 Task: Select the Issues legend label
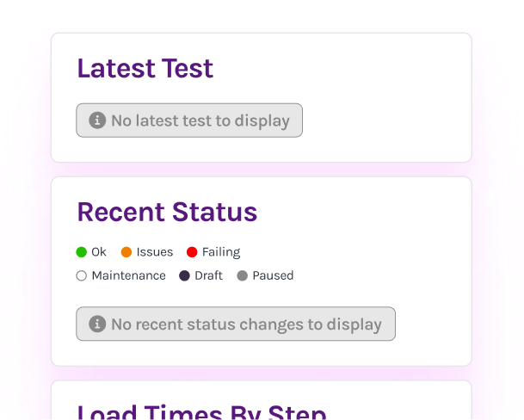click(x=155, y=252)
